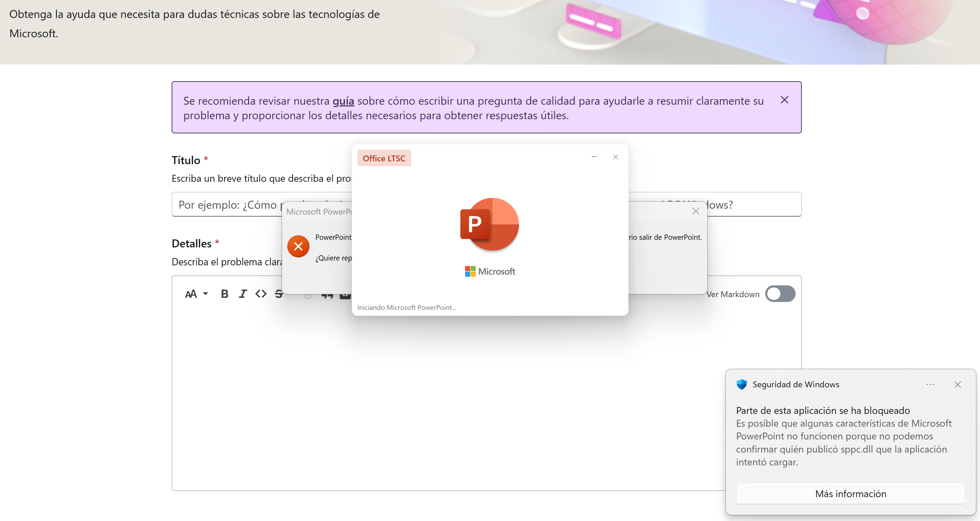Open the AA font size dropdown
Screen dimensions: 980x521
pos(196,294)
